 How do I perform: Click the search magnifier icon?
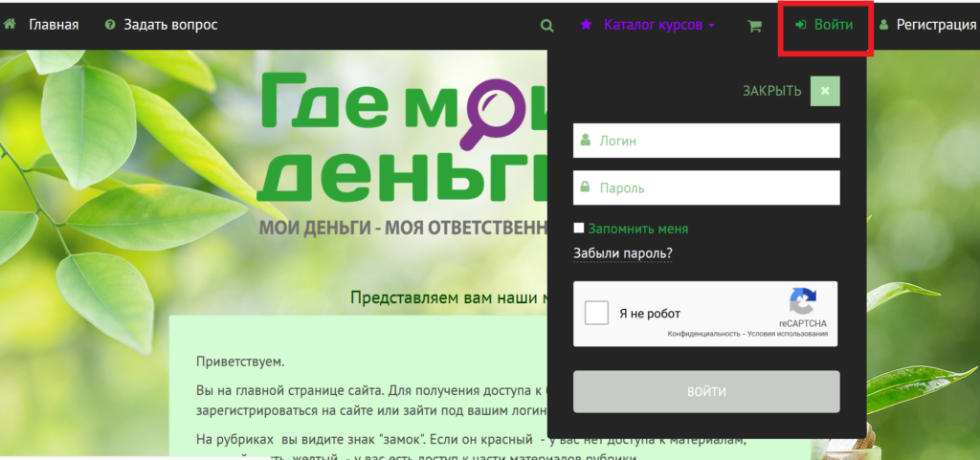(x=546, y=26)
